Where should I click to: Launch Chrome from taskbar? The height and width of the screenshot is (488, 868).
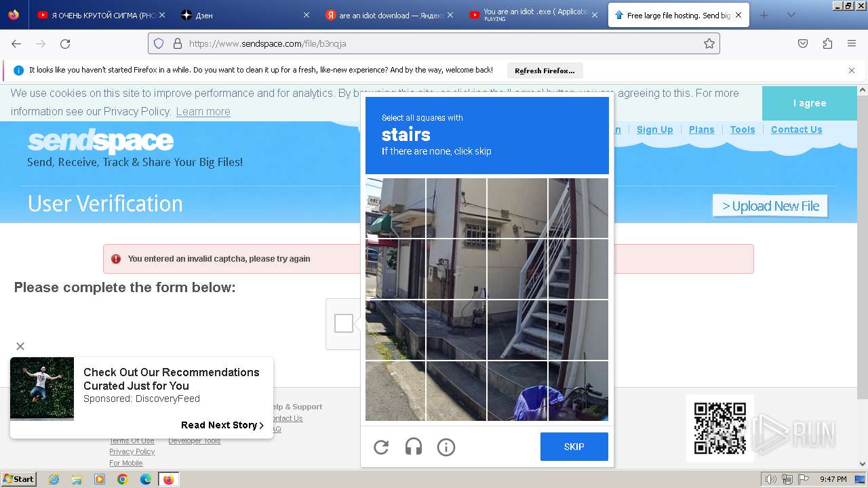pos(123,479)
